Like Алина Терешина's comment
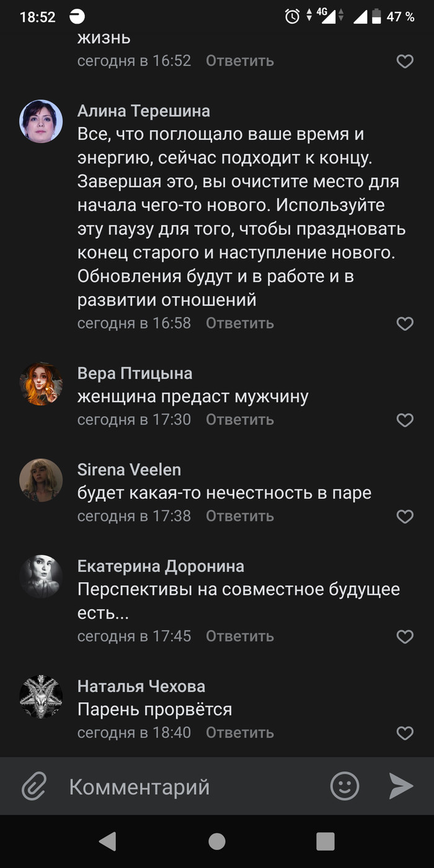This screenshot has height=868, width=434. click(x=405, y=324)
